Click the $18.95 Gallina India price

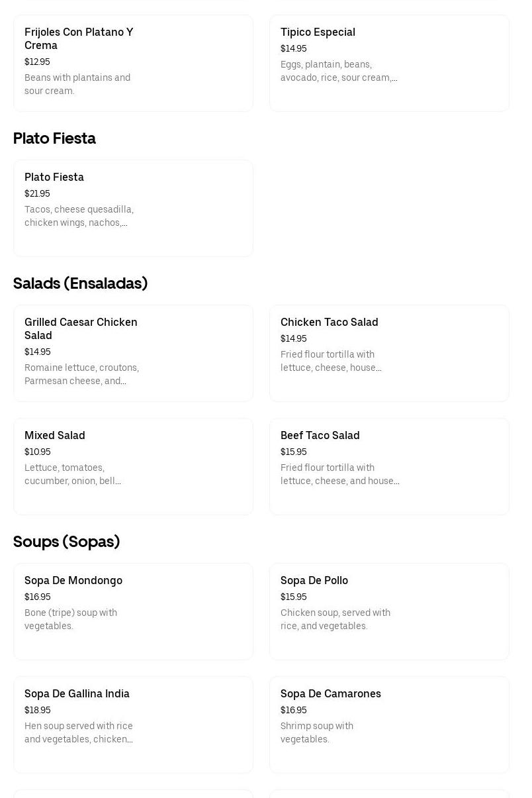[x=38, y=710]
